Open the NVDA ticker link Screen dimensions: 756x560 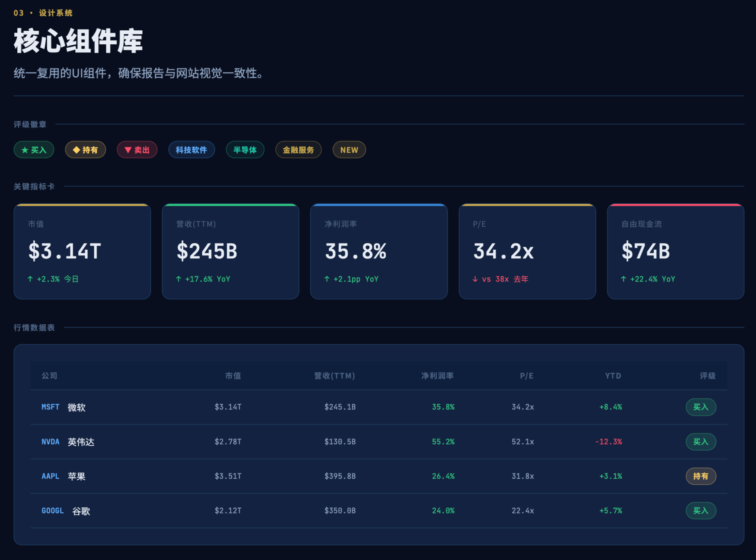(x=50, y=442)
